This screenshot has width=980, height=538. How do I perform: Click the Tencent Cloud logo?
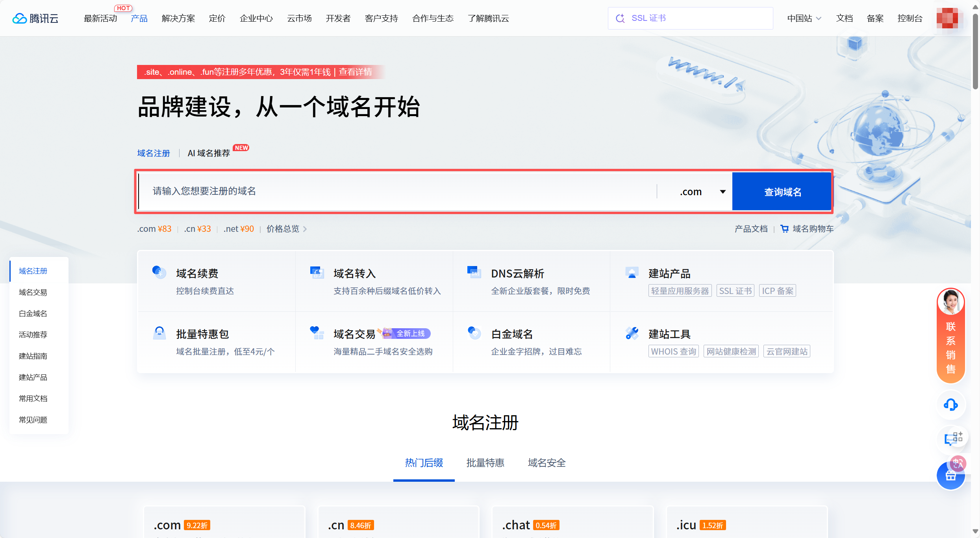coord(35,18)
